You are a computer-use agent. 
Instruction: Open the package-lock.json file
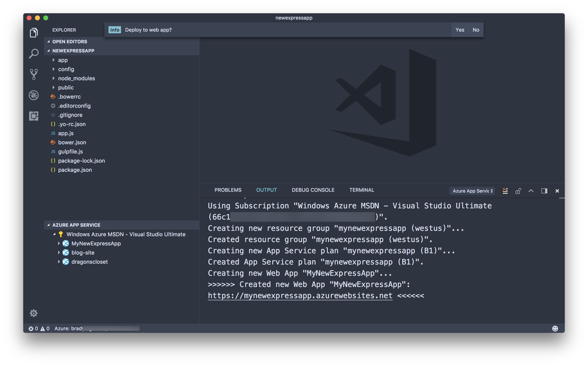pyautogui.click(x=82, y=161)
